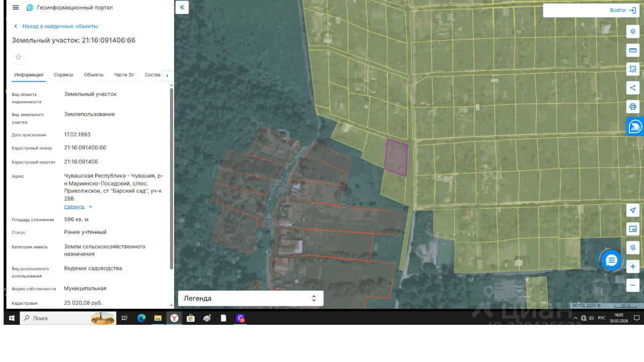
Task: Select the ruler measurement tool
Action: click(x=633, y=50)
